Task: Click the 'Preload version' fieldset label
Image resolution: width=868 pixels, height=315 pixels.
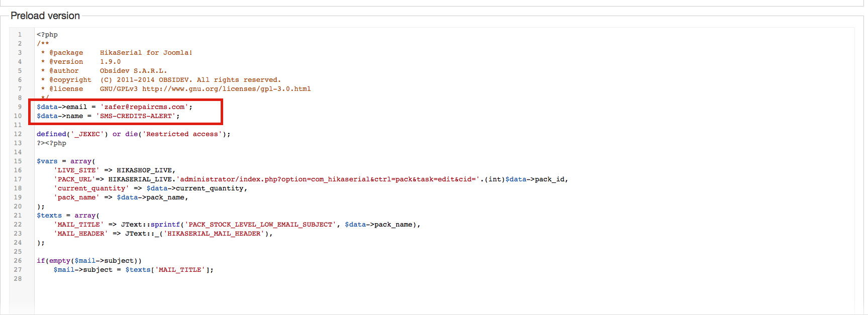Action: [45, 16]
